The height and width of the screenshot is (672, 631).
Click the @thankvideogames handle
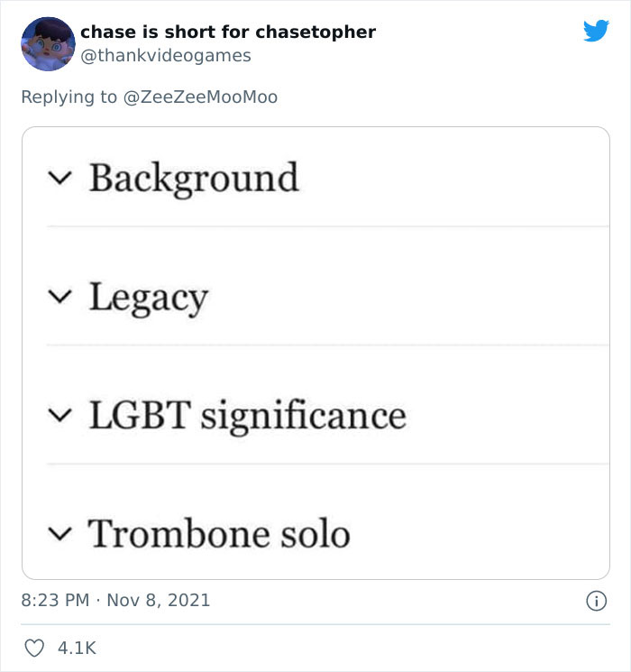166,56
